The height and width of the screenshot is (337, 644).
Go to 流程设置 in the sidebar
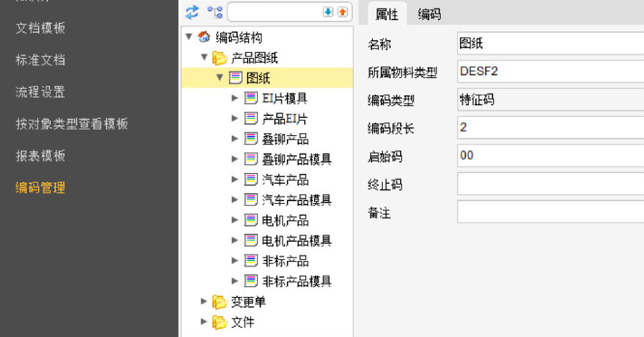pyautogui.click(x=40, y=92)
